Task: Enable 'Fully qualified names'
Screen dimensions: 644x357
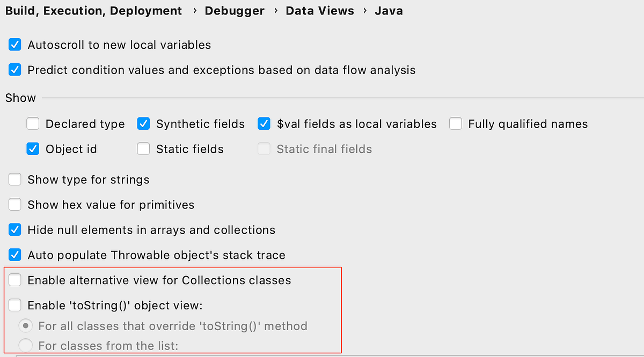Action: (455, 124)
